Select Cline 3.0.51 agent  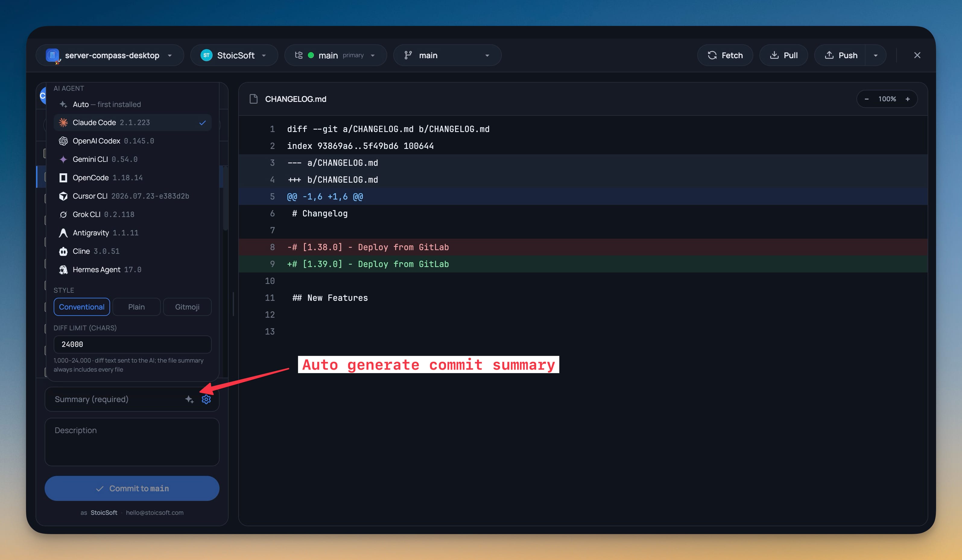pyautogui.click(x=132, y=251)
